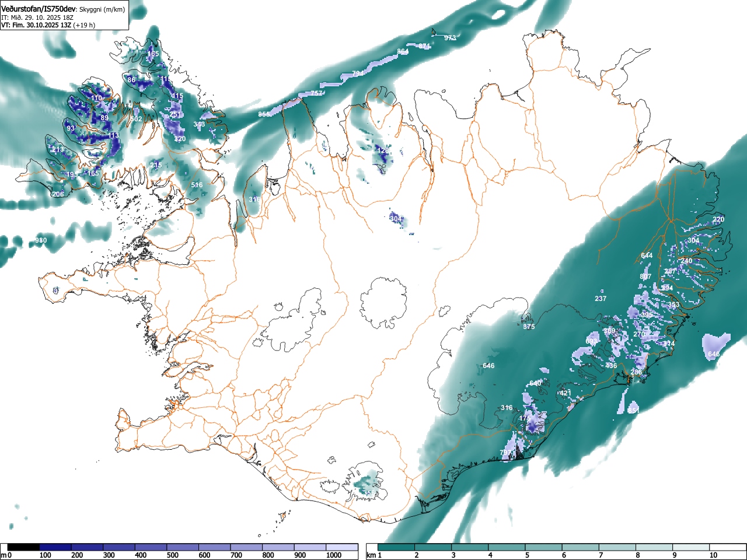Click the 980 value off west coast

41,240
